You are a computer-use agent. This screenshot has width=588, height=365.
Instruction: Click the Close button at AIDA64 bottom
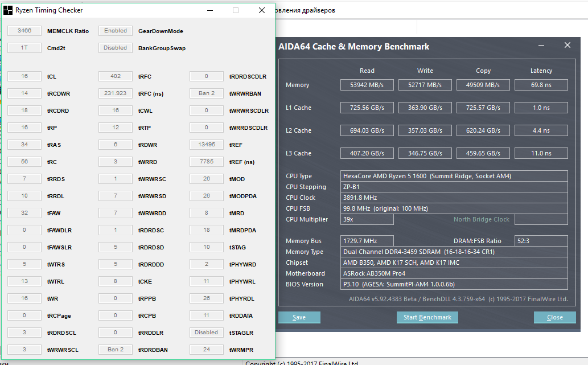(x=554, y=317)
